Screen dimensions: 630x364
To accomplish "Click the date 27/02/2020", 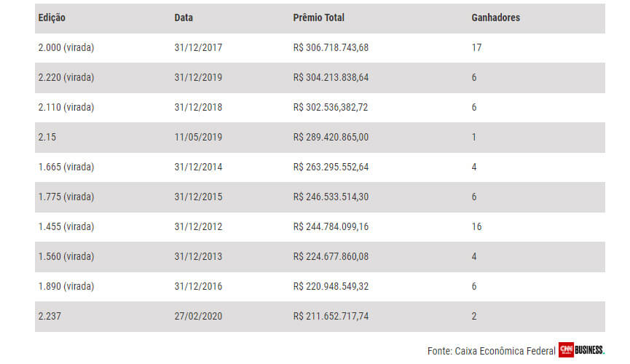I will click(x=198, y=316).
